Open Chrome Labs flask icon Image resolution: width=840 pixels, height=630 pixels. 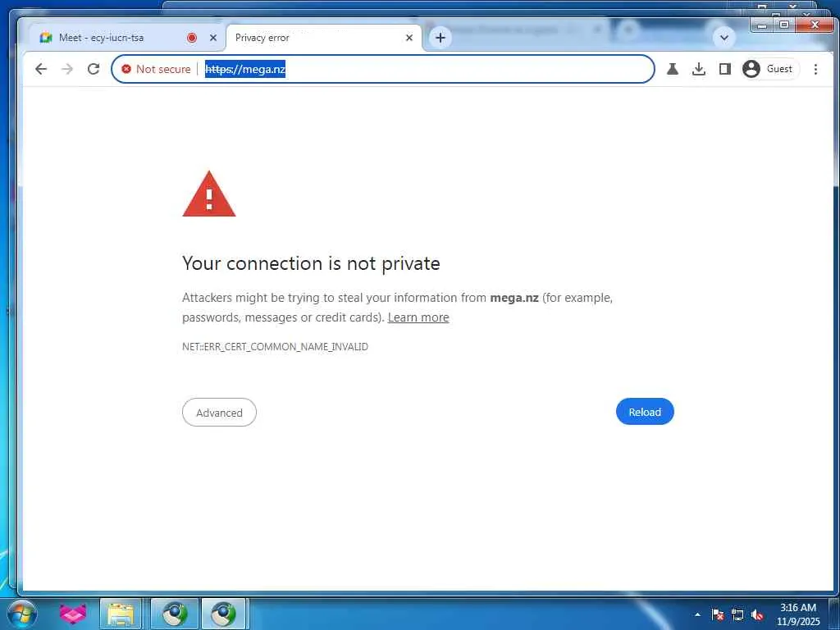click(673, 69)
